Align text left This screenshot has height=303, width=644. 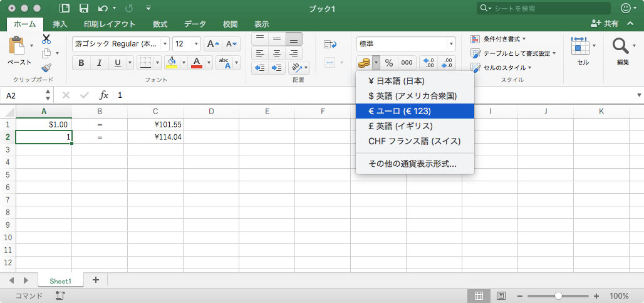tap(260, 53)
